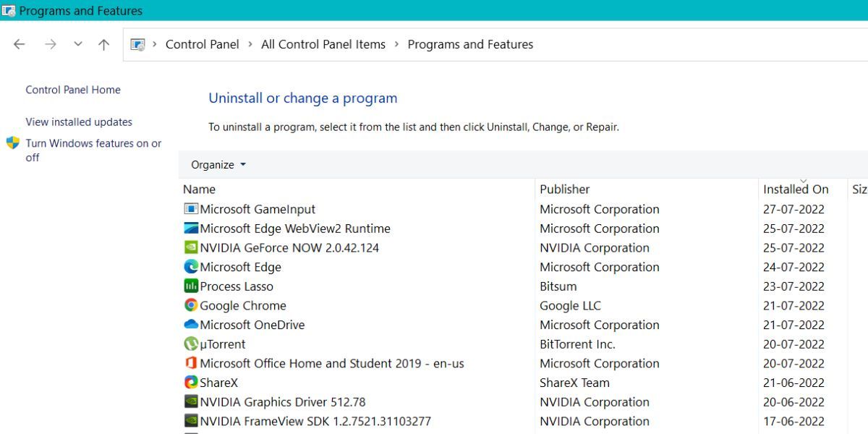Viewport: 868px width, 434px height.
Task: Click the µTorrent icon
Action: (x=191, y=344)
